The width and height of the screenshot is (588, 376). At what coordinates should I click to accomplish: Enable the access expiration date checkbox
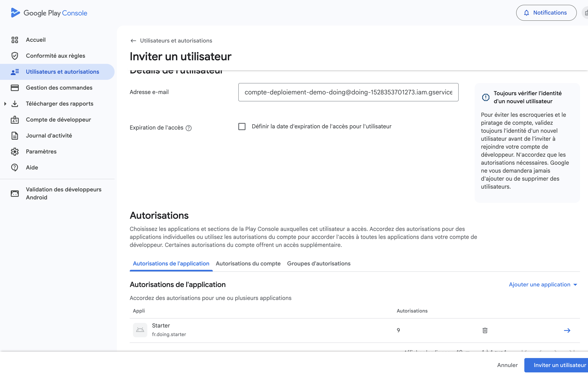[242, 127]
